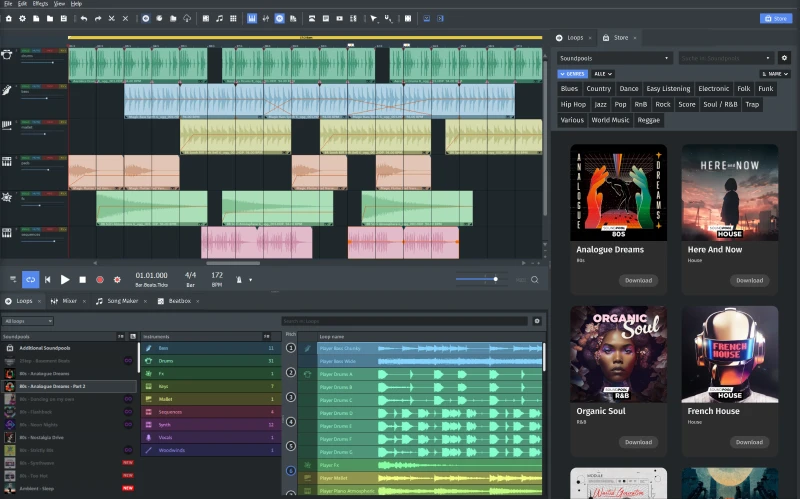This screenshot has width=800, height=499.
Task: Open the record settings red gear icon
Action: click(117, 280)
